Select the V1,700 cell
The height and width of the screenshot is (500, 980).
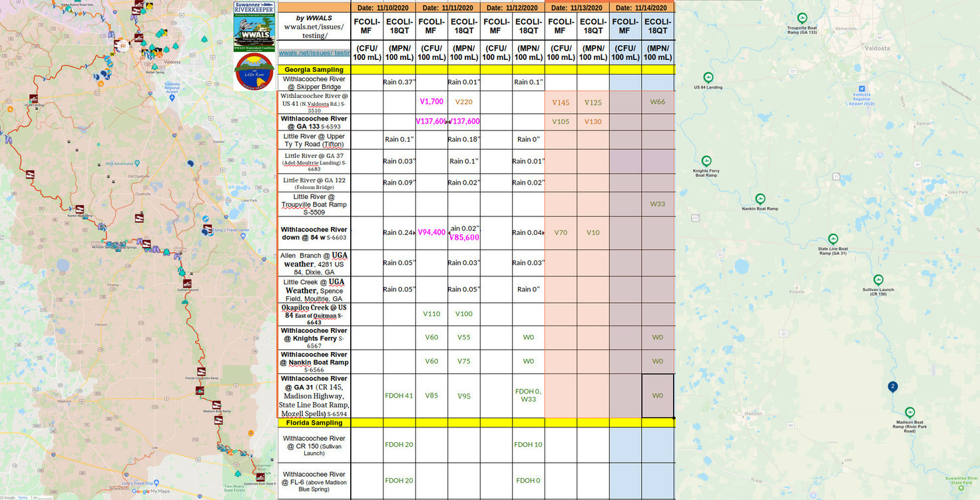pyautogui.click(x=431, y=102)
